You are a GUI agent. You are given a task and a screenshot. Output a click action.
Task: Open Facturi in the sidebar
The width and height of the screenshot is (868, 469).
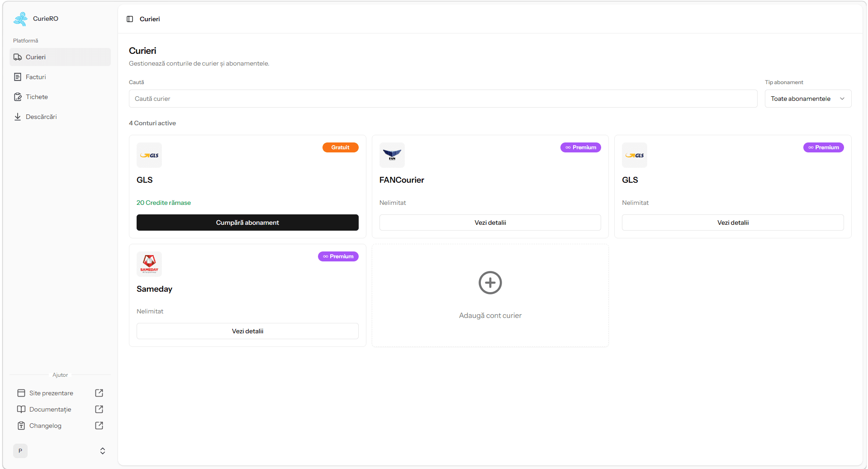click(36, 77)
